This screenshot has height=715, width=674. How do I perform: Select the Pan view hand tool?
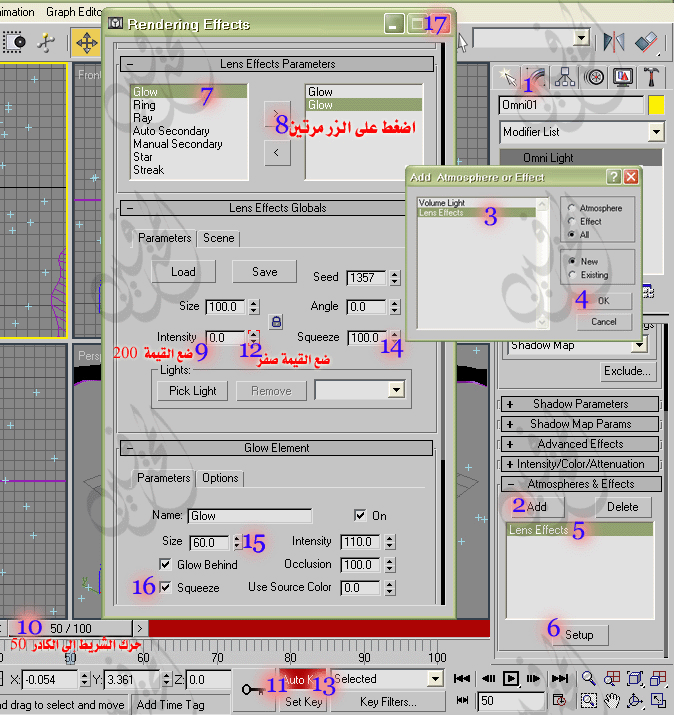tap(612, 700)
